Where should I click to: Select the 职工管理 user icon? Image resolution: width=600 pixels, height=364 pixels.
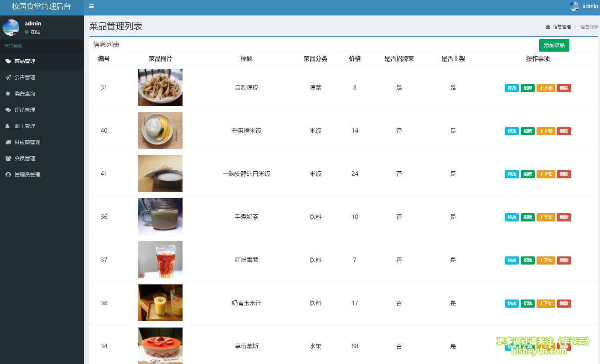click(x=8, y=126)
